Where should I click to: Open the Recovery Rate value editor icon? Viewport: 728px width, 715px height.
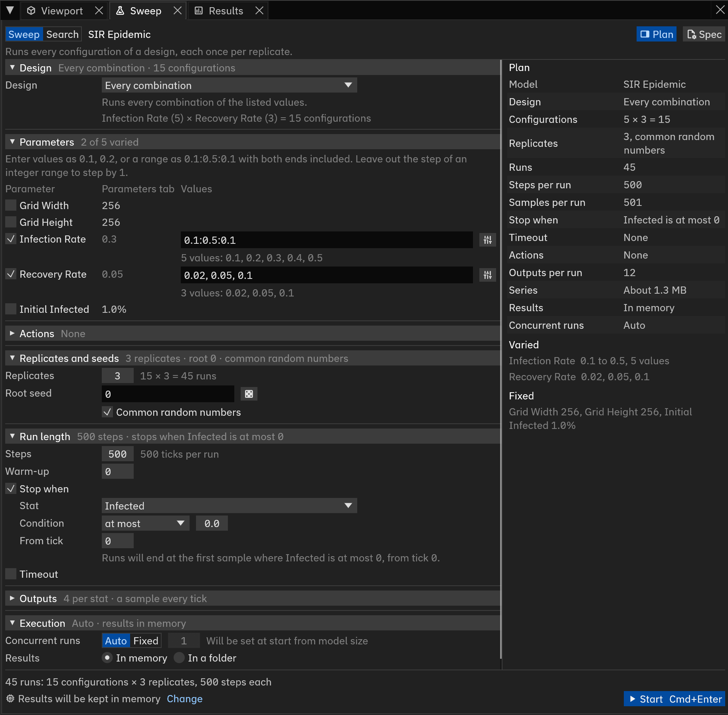pos(487,275)
